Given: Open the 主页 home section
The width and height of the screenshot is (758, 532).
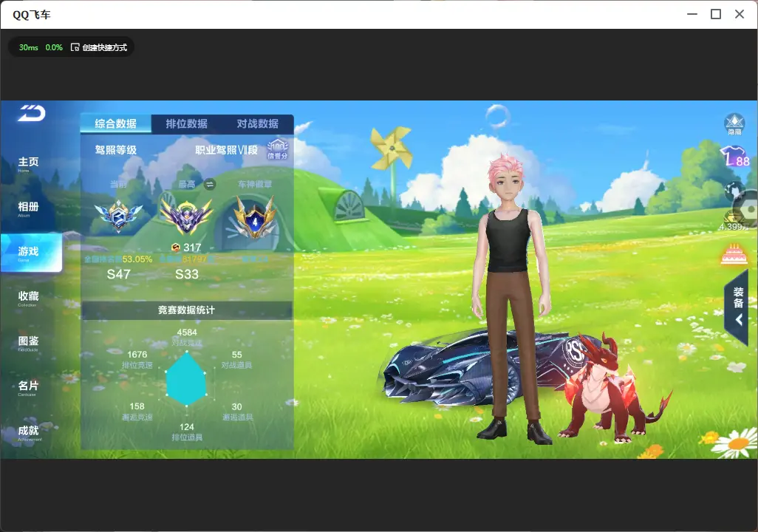Looking at the screenshot, I should pyautogui.click(x=28, y=163).
